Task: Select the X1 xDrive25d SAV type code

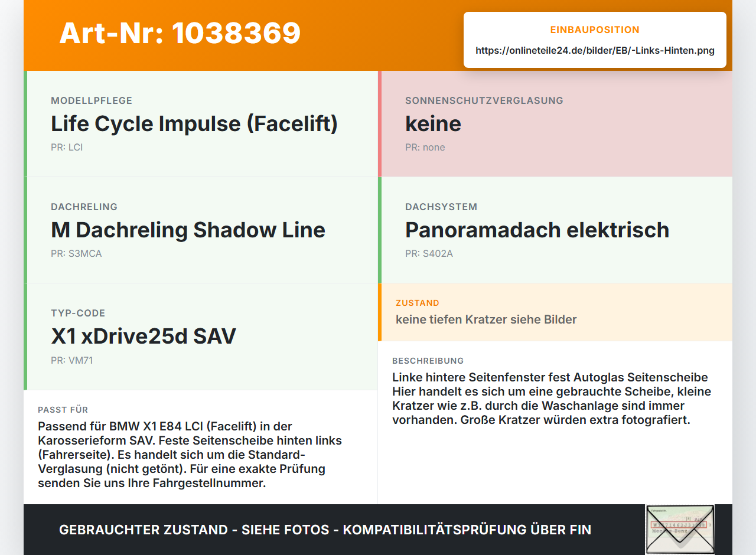Action: click(144, 336)
